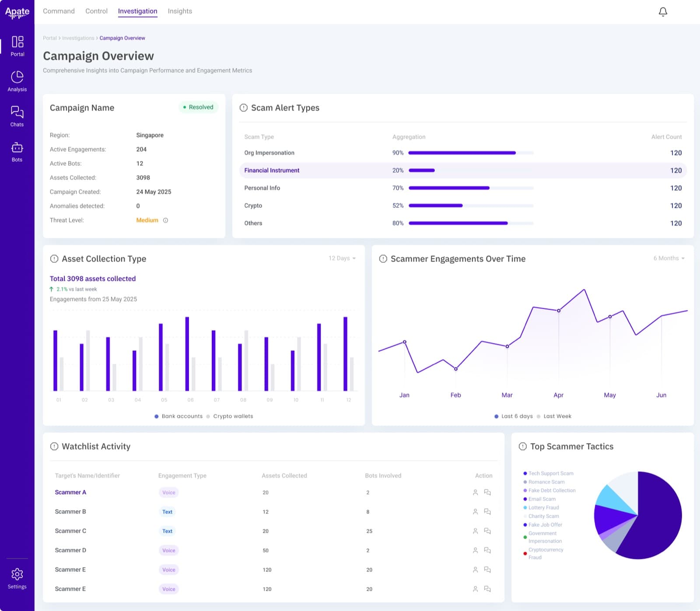View profile icon for Scammer B
Screen dimensions: 700x611
coord(476,512)
